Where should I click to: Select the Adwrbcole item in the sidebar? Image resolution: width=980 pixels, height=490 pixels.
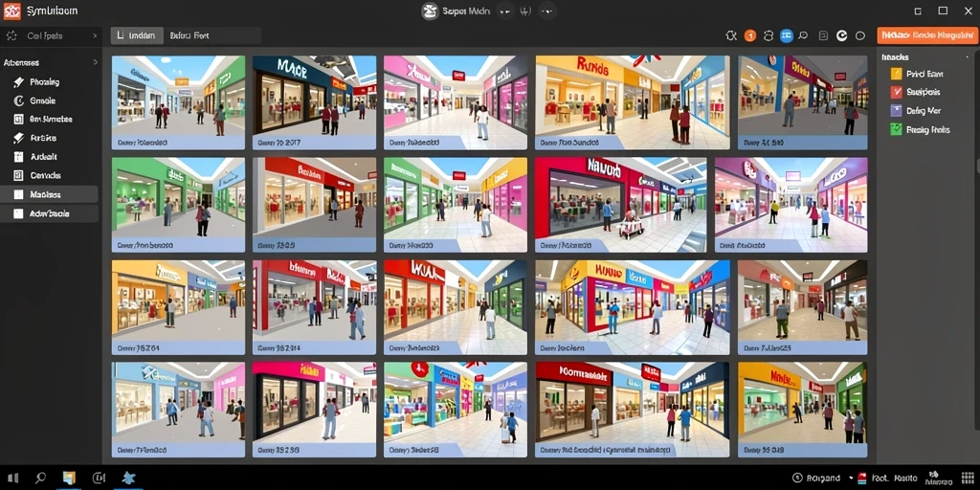click(x=50, y=213)
